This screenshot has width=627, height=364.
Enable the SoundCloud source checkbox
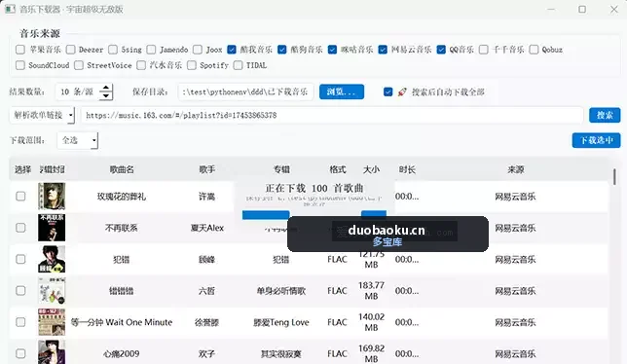[x=20, y=65]
